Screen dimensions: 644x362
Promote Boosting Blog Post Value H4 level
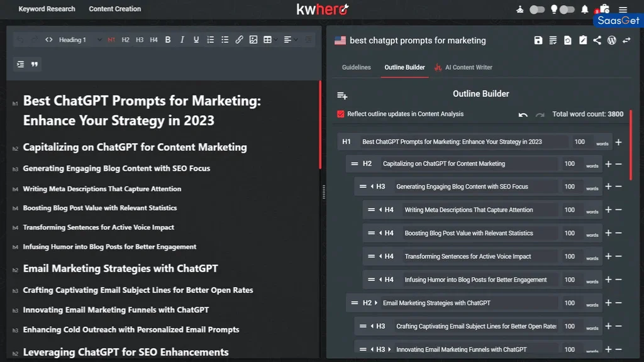[380, 233]
